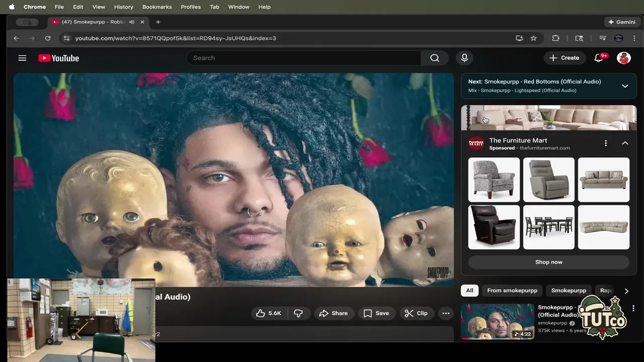Click the search magnifier button
The width and height of the screenshot is (644, 362).
(435, 58)
